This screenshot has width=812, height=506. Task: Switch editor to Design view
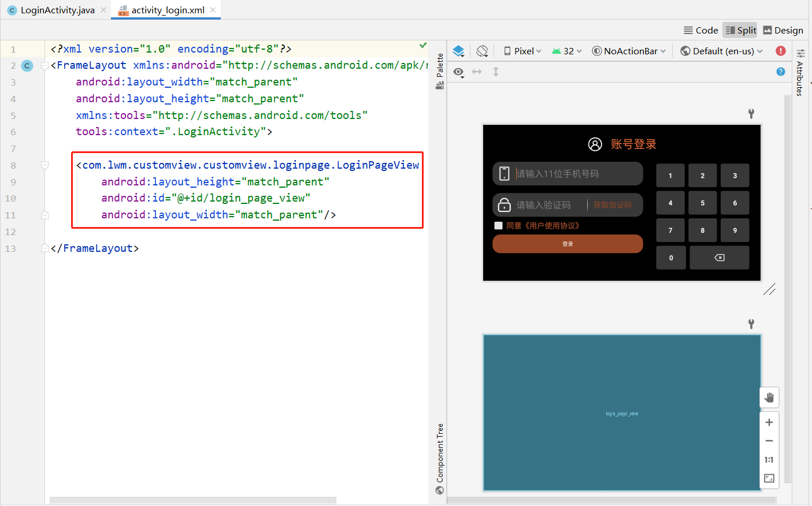tap(783, 30)
